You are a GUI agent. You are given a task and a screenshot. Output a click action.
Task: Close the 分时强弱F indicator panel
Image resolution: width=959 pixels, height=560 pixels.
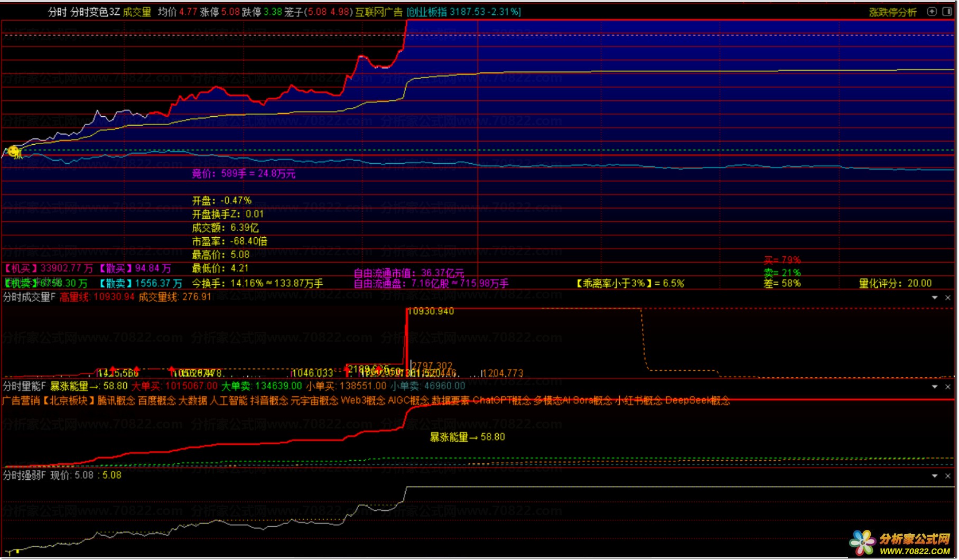tap(948, 476)
